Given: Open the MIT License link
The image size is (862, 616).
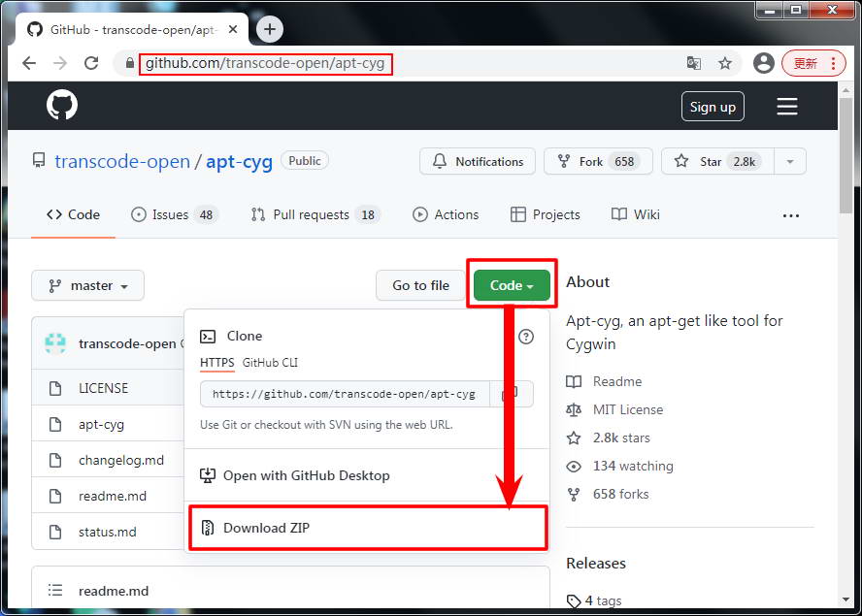Looking at the screenshot, I should point(627,409).
